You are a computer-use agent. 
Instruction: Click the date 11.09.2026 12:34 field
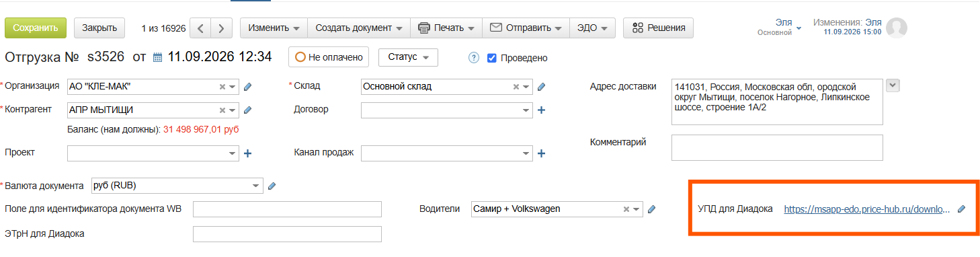tap(220, 57)
